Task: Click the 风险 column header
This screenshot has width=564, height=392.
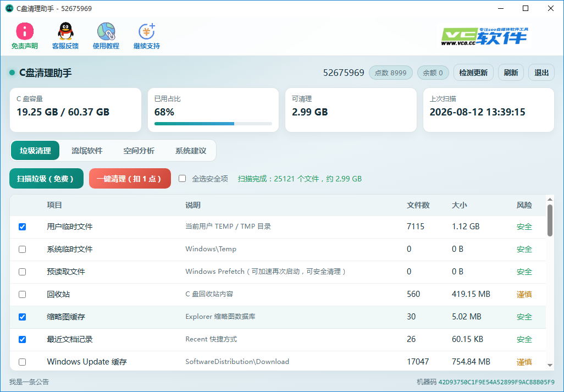Action: (x=524, y=205)
